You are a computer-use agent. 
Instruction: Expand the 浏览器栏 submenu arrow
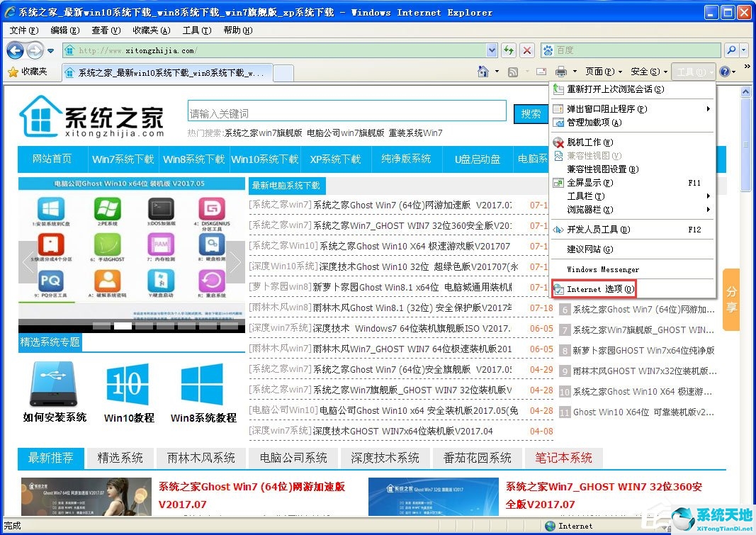(709, 210)
